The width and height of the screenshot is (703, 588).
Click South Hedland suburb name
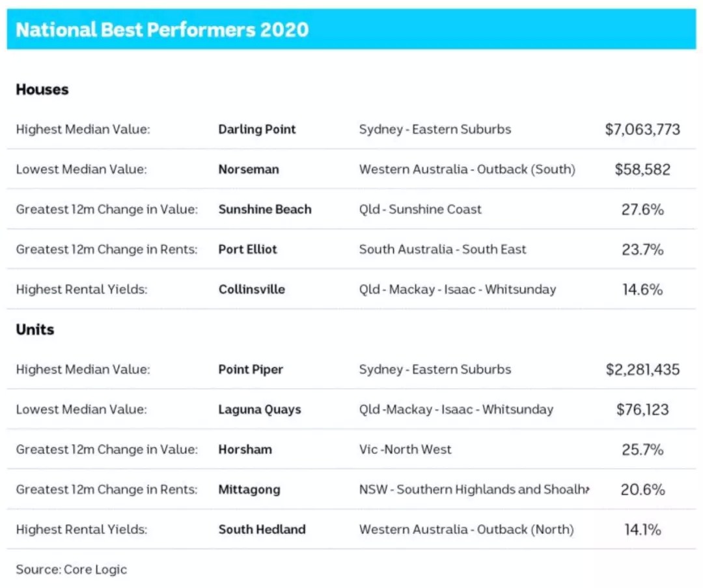[262, 529]
